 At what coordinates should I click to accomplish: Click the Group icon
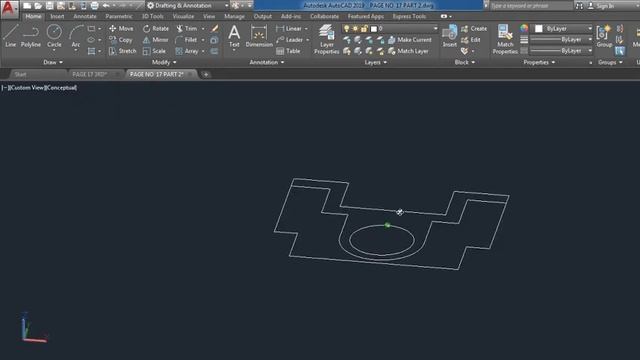point(604,36)
